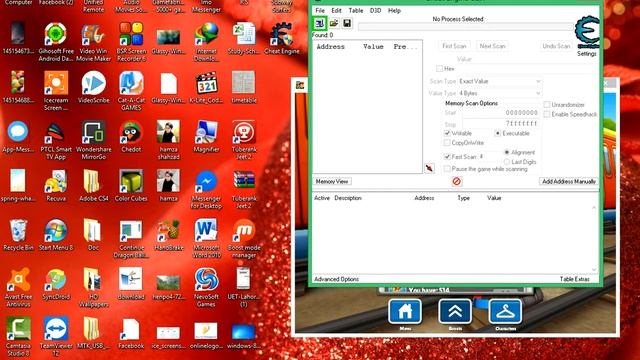Click the scan progress bar

click(x=466, y=27)
